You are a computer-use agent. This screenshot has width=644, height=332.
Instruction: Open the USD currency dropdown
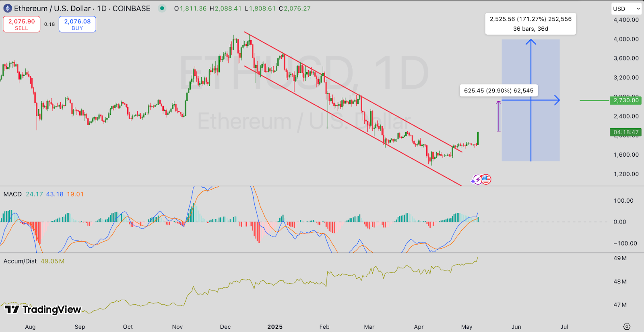tap(627, 8)
